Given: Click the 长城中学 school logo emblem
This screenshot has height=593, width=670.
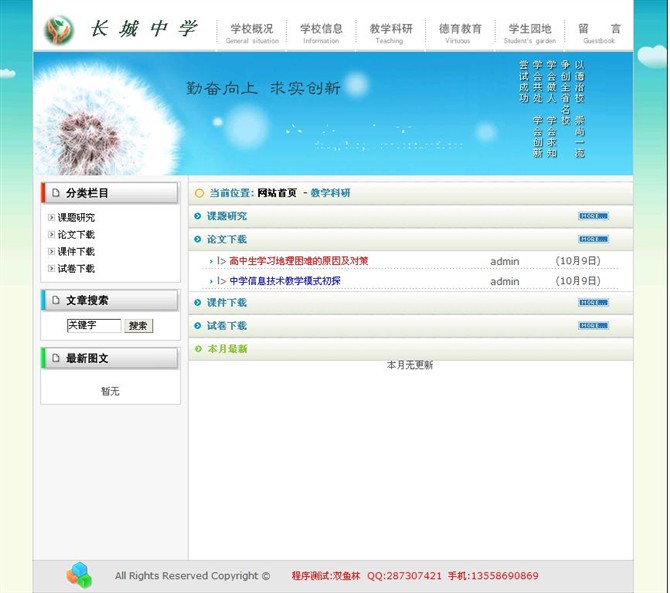Looking at the screenshot, I should click(59, 30).
